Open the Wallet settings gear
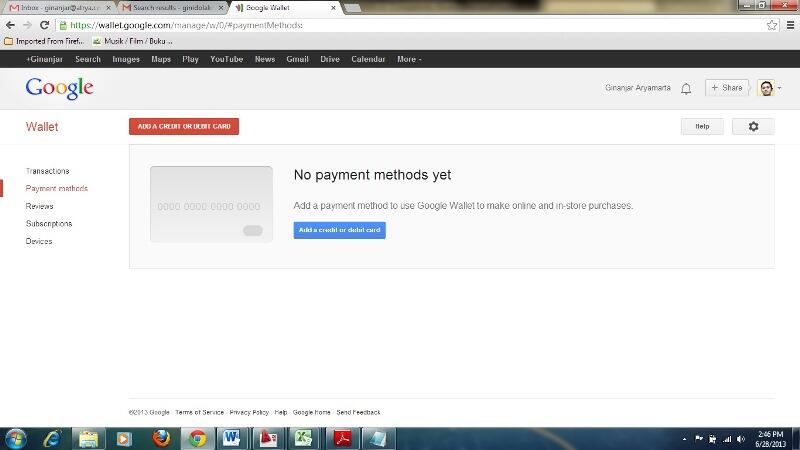This screenshot has width=800, height=450. (753, 127)
